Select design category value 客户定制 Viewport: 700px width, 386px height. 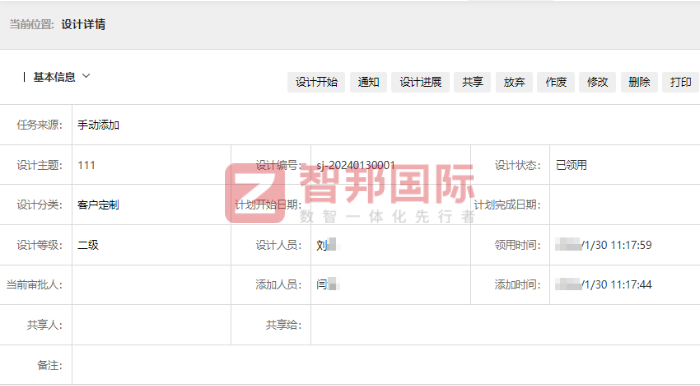pos(98,205)
